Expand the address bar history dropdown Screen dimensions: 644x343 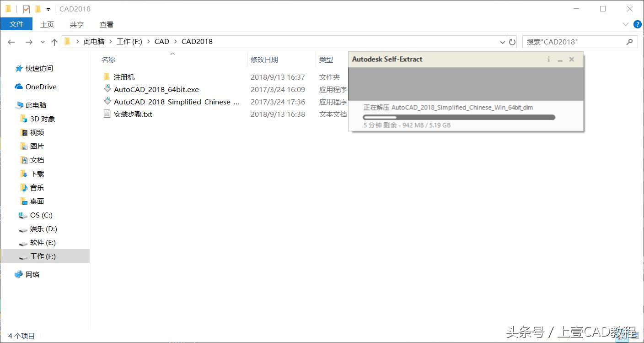click(x=503, y=42)
